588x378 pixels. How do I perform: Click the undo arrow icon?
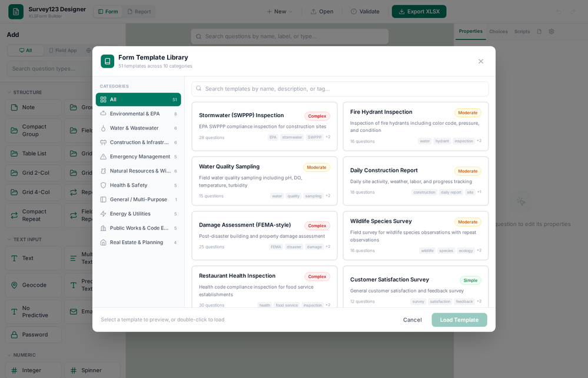559,12
